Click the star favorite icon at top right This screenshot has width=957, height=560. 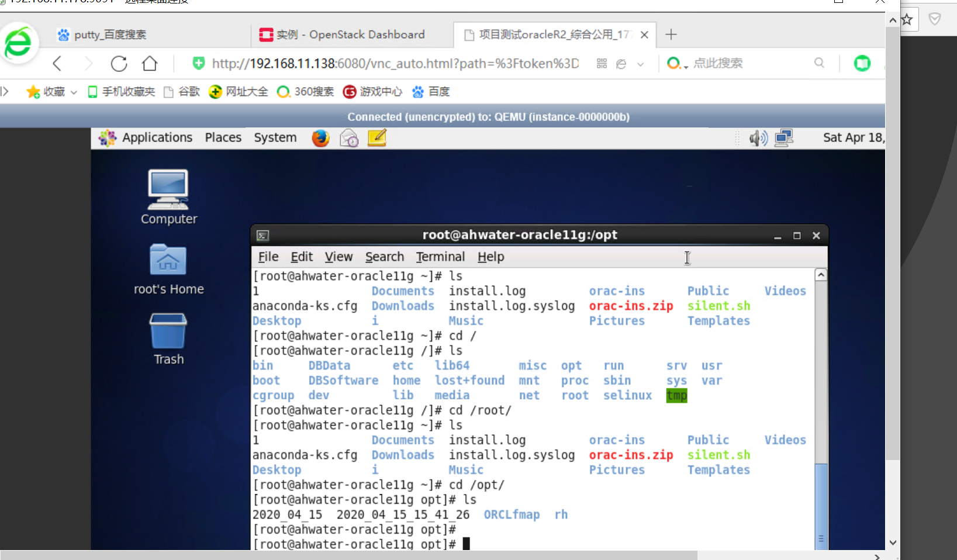907,20
